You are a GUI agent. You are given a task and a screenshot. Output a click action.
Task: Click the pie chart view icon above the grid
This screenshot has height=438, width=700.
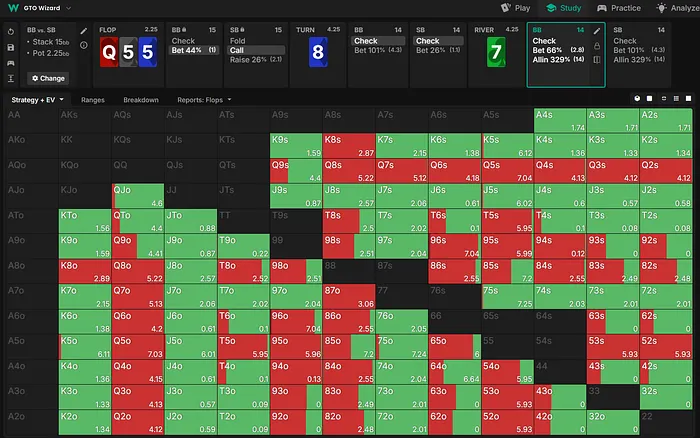pyautogui.click(x=637, y=100)
